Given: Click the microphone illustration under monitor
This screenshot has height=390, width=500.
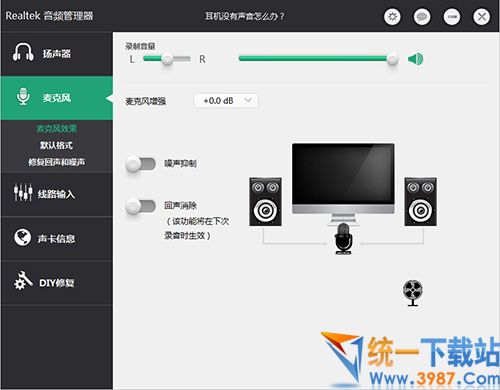Looking at the screenshot, I should (343, 239).
